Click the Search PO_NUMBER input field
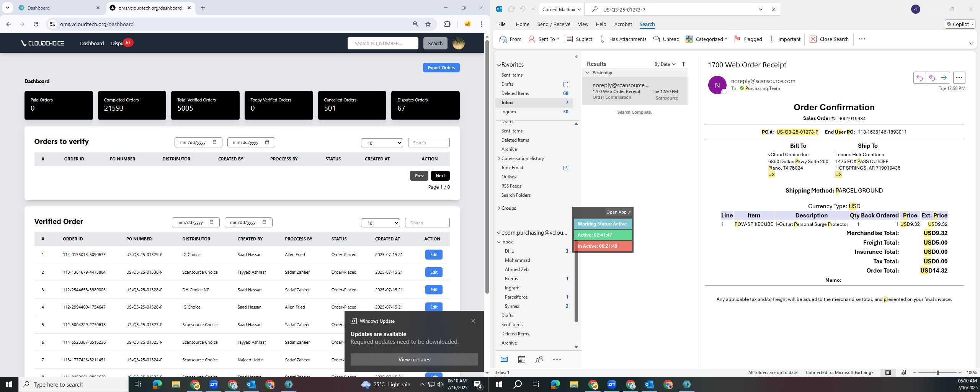This screenshot has height=392, width=980. [382, 43]
